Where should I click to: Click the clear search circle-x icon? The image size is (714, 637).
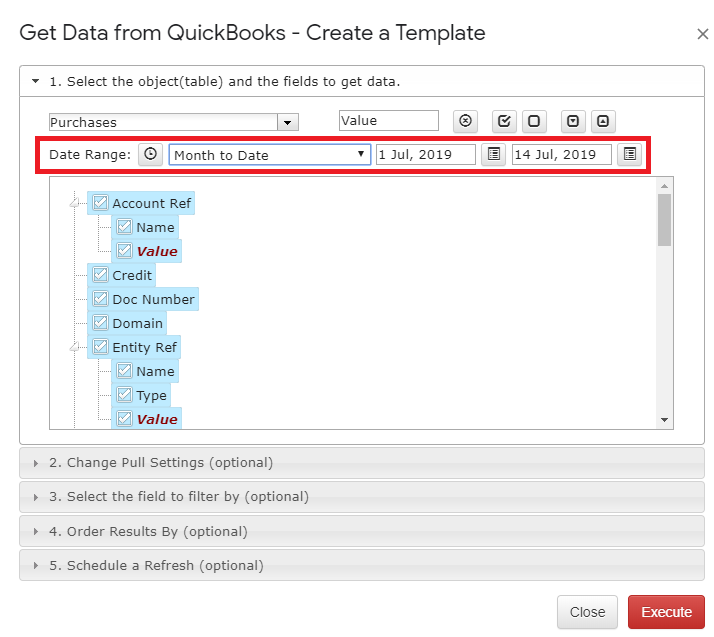465,121
